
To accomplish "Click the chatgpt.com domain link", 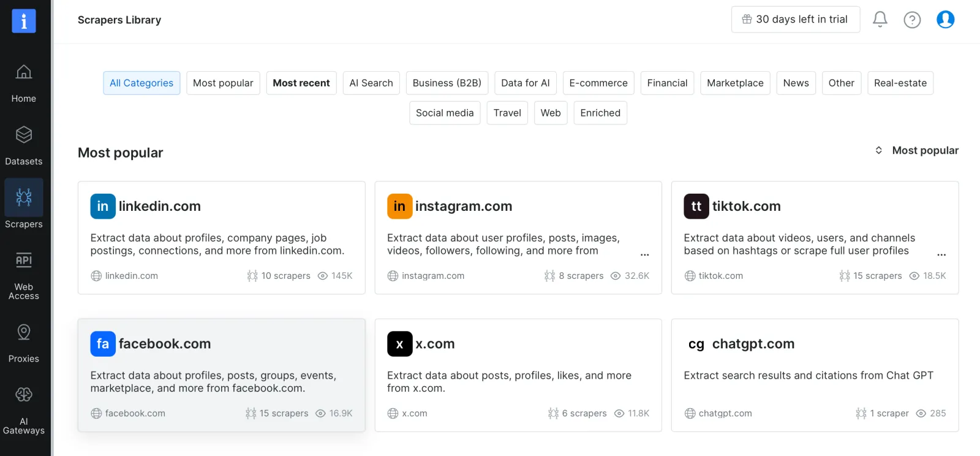I will (725, 414).
